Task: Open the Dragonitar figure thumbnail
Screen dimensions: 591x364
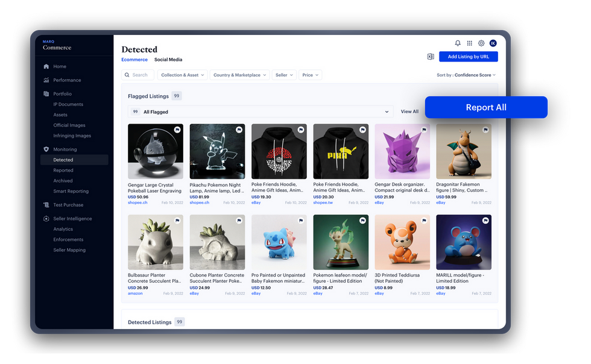Action: [x=464, y=151]
